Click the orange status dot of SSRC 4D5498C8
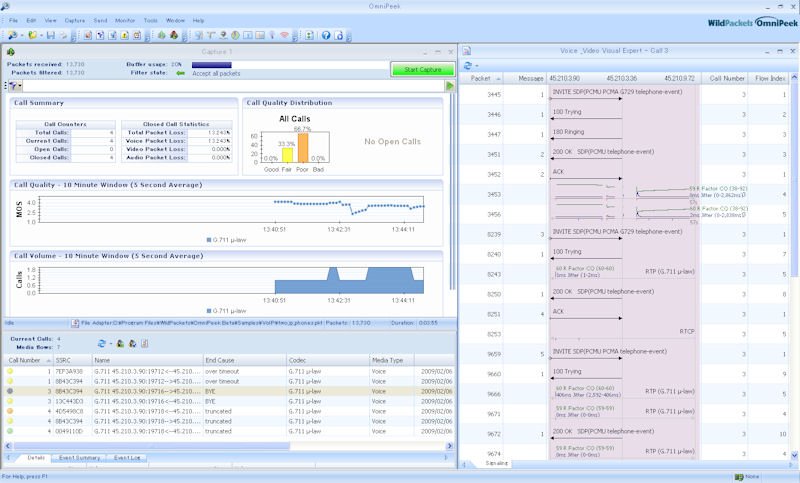800x483 pixels. click(x=10, y=411)
